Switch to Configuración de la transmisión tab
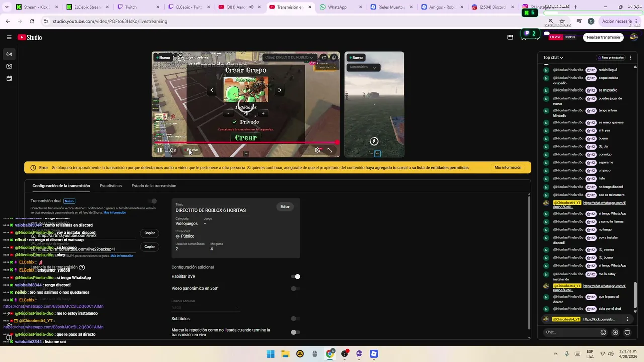 click(x=61, y=186)
